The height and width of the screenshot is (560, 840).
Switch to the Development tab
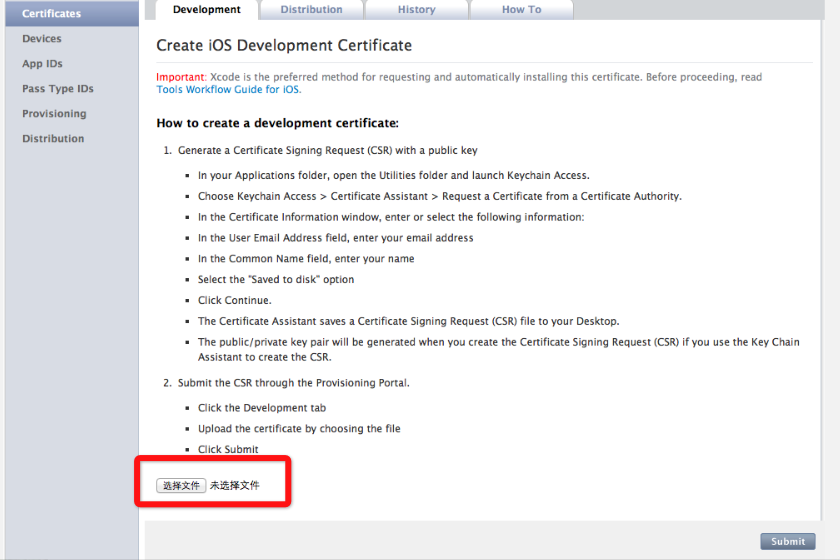click(x=207, y=10)
